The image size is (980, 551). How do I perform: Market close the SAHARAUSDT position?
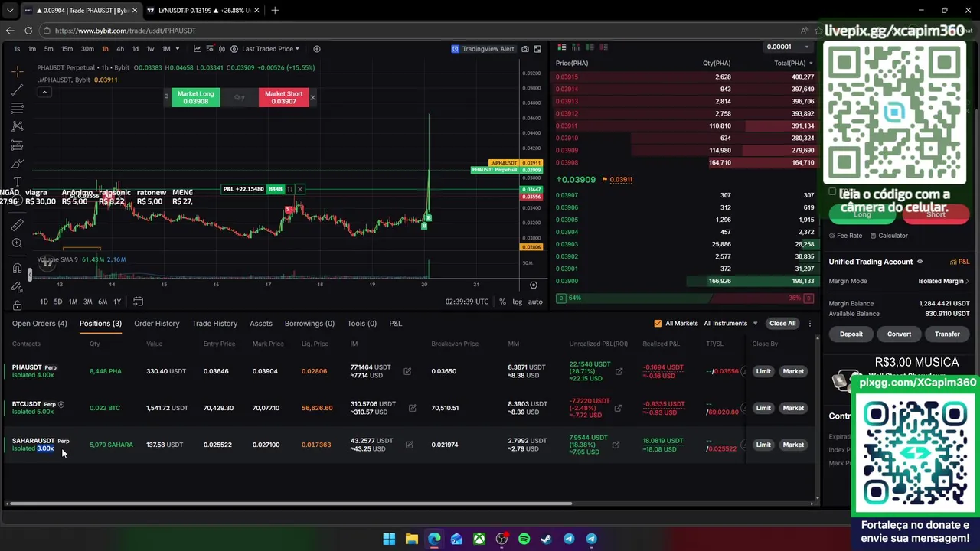(793, 445)
